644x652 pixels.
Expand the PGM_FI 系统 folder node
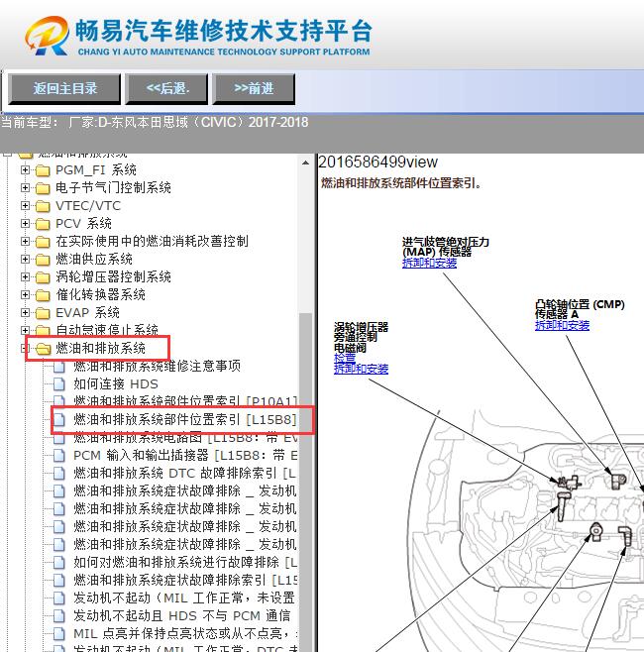click(25, 170)
